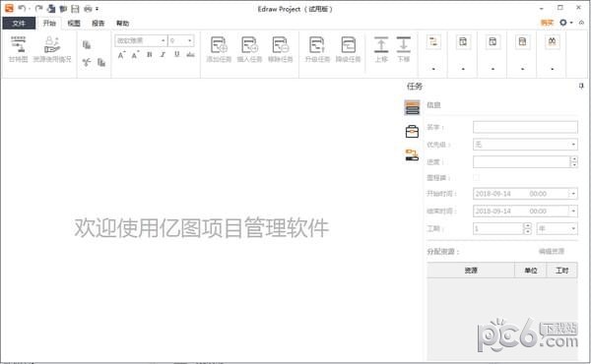The width and height of the screenshot is (591, 364).
Task: Expand arrow under binoculars icon
Action: coord(553,69)
